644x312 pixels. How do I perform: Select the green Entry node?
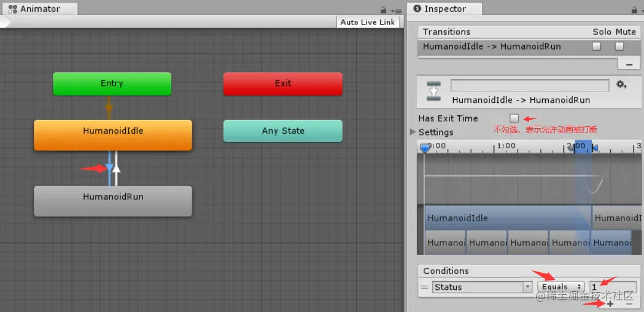click(112, 83)
